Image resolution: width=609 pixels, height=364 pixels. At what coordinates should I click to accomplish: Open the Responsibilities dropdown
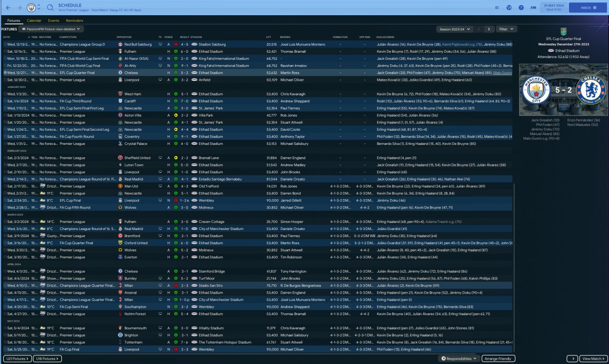click(459, 359)
